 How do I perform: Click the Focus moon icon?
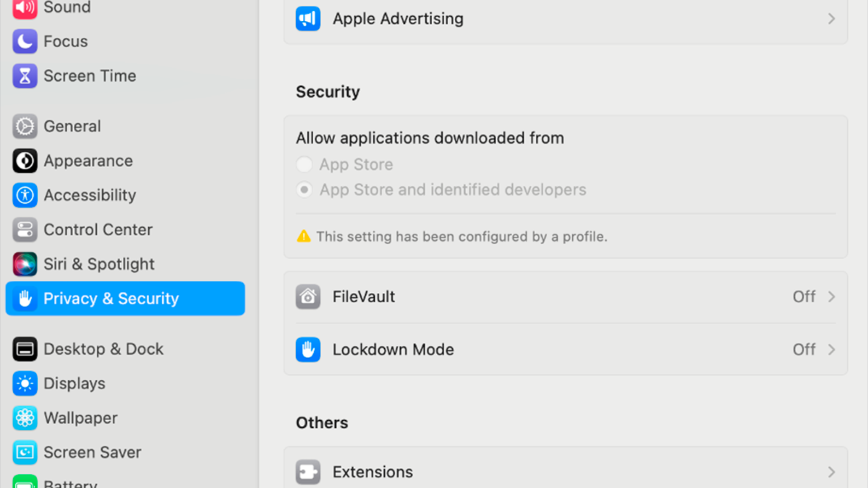25,42
